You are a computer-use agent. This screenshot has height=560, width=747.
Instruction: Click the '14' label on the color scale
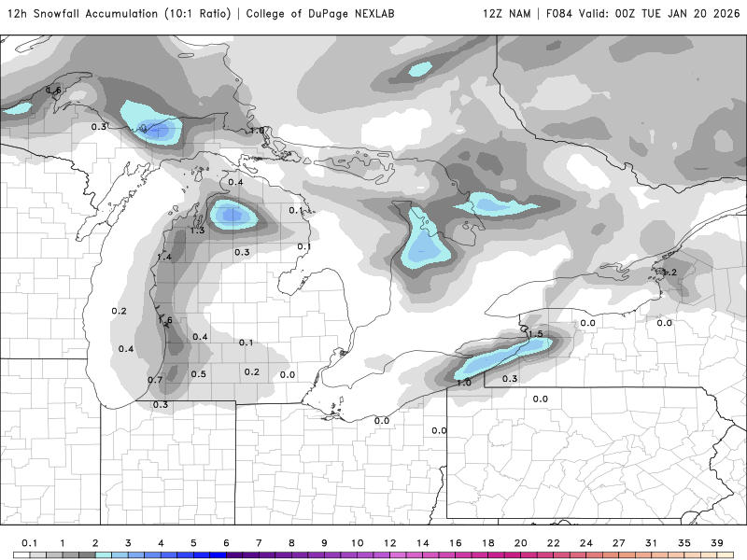click(x=423, y=543)
